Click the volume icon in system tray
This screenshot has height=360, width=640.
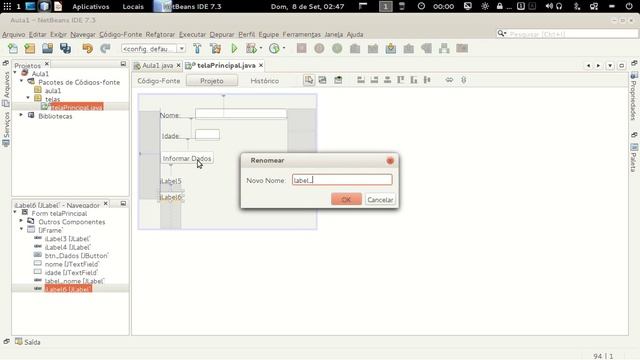(549, 7)
